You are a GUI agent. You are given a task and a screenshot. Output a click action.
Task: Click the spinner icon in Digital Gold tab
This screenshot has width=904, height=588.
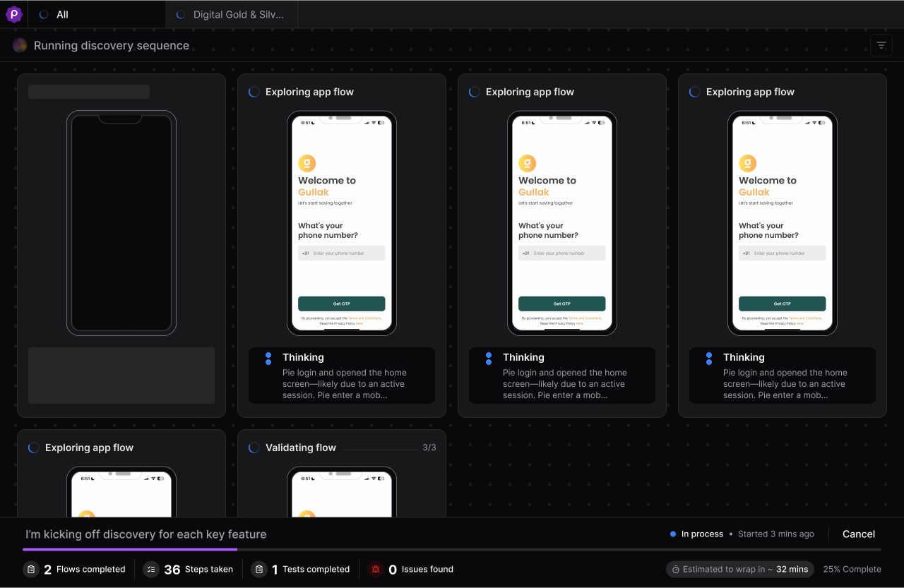tap(181, 14)
